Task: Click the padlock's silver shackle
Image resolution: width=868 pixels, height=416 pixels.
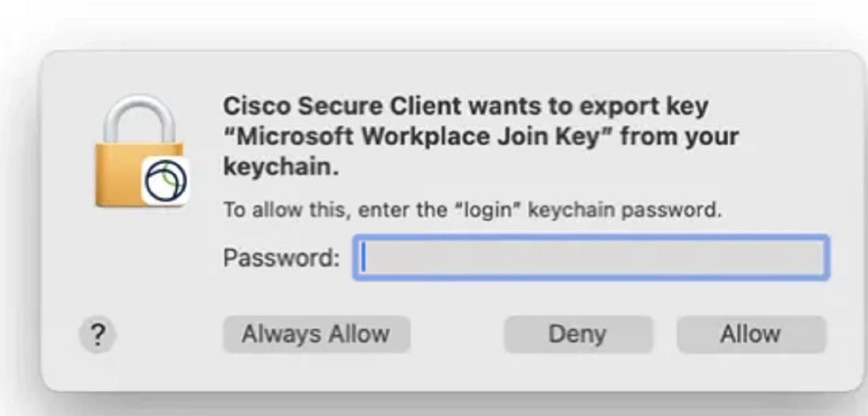Action: (139, 119)
